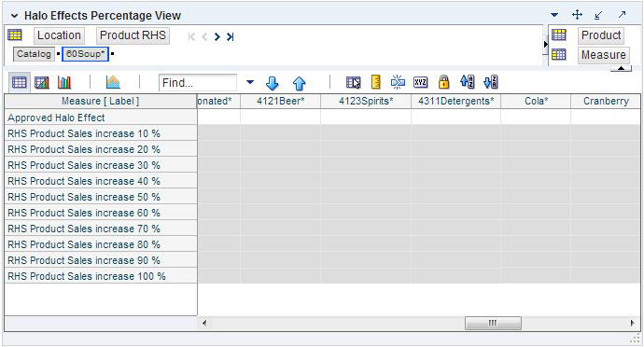Collapse the Halo Effects Percentage View panel
Viewport: 644px width, 347px height.
[x=14, y=16]
